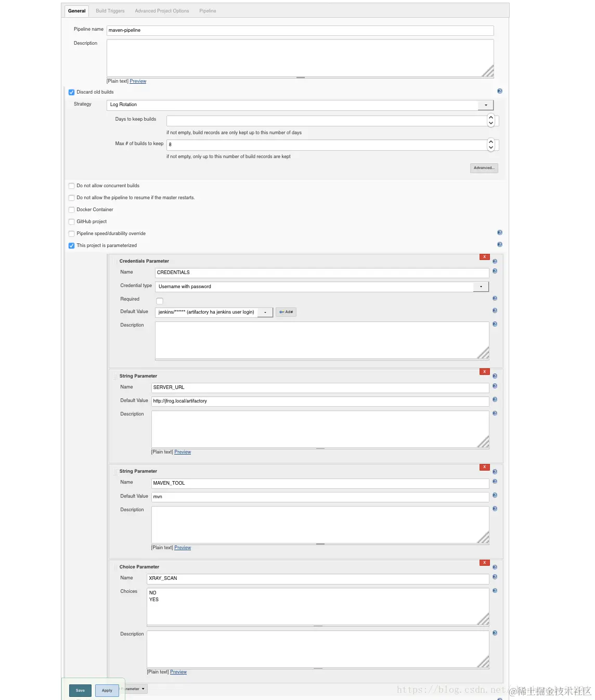
Task: Click the Advanced... button
Action: click(484, 168)
